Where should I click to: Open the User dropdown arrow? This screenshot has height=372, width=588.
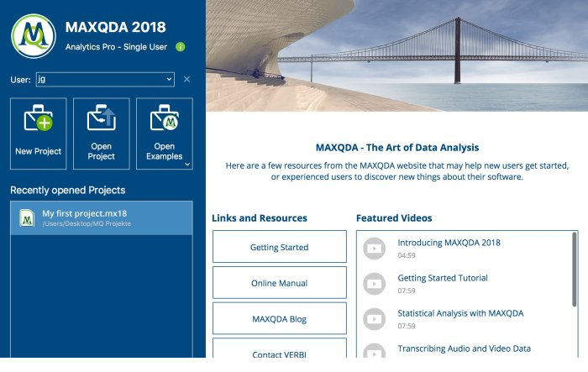coord(169,79)
